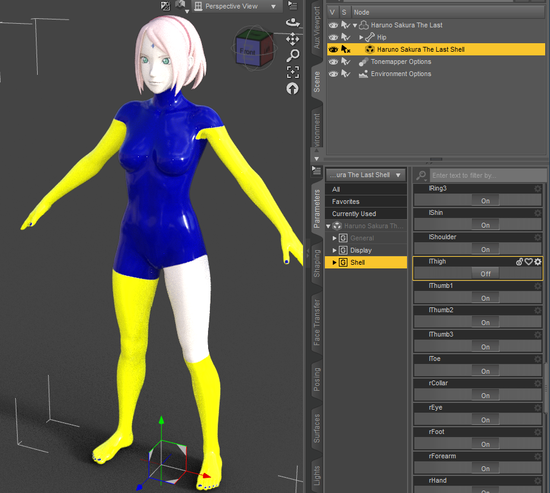Click in the 'Enter text to filter by' field
This screenshot has width=550, height=493.
click(488, 175)
